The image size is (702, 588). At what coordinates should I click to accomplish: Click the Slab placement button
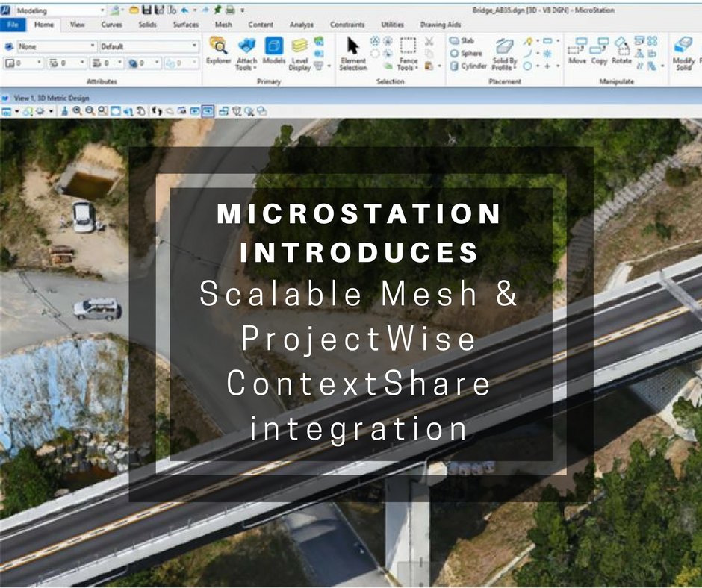click(x=462, y=41)
